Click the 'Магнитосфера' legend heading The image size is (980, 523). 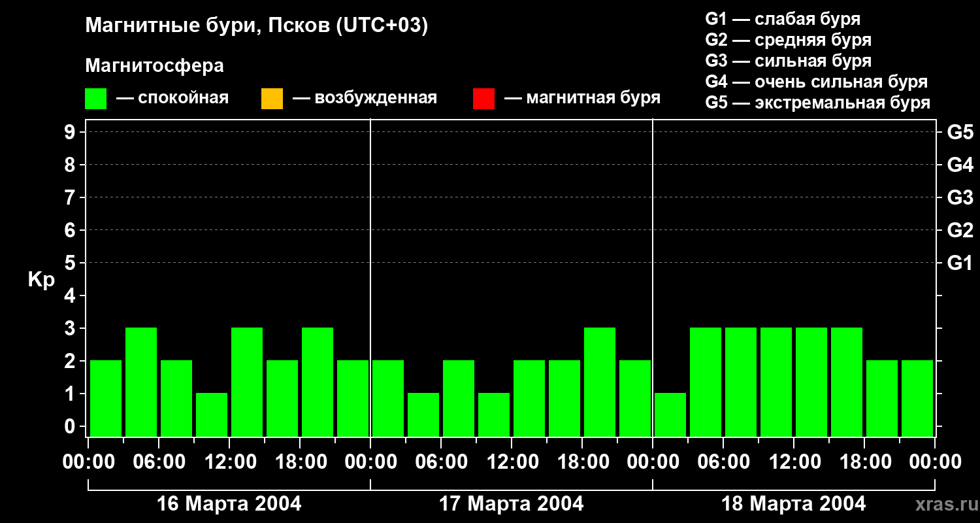pyautogui.click(x=154, y=66)
